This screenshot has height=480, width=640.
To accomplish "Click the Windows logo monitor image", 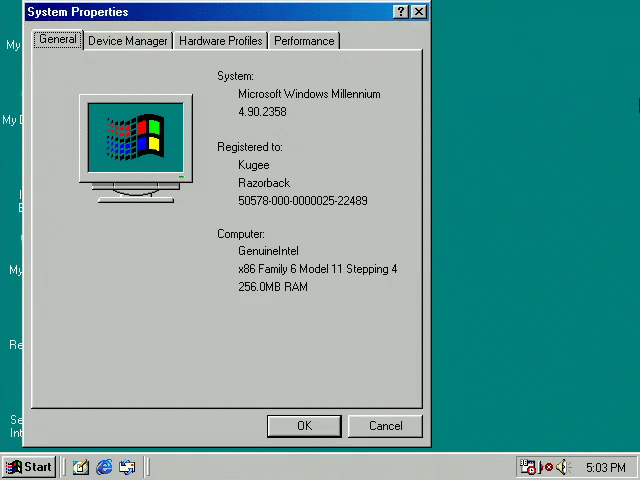I will (136, 148).
